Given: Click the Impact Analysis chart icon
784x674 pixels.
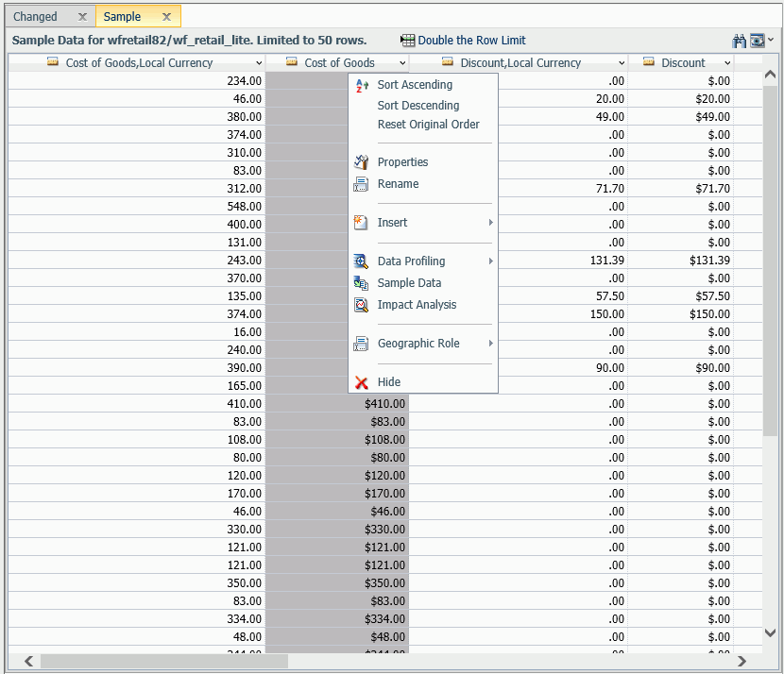Looking at the screenshot, I should coord(361,304).
